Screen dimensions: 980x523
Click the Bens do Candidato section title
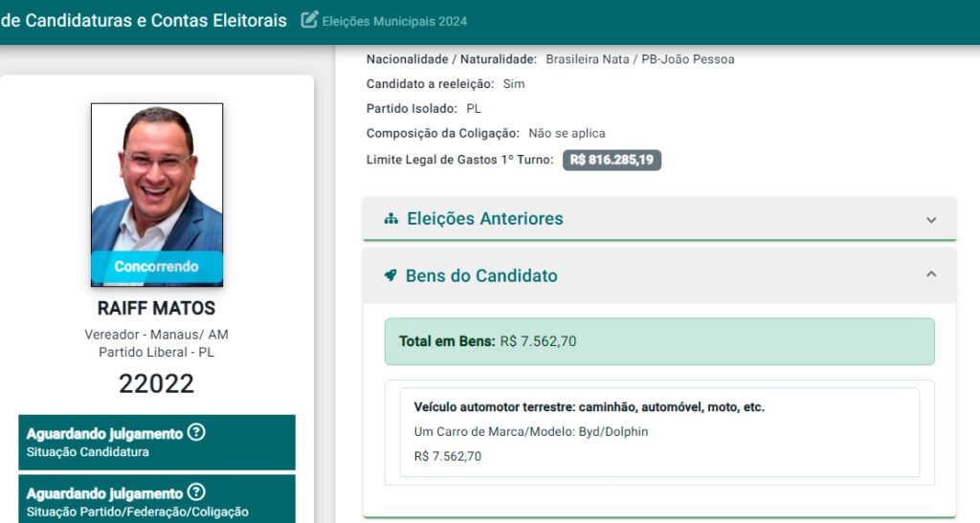click(x=481, y=275)
